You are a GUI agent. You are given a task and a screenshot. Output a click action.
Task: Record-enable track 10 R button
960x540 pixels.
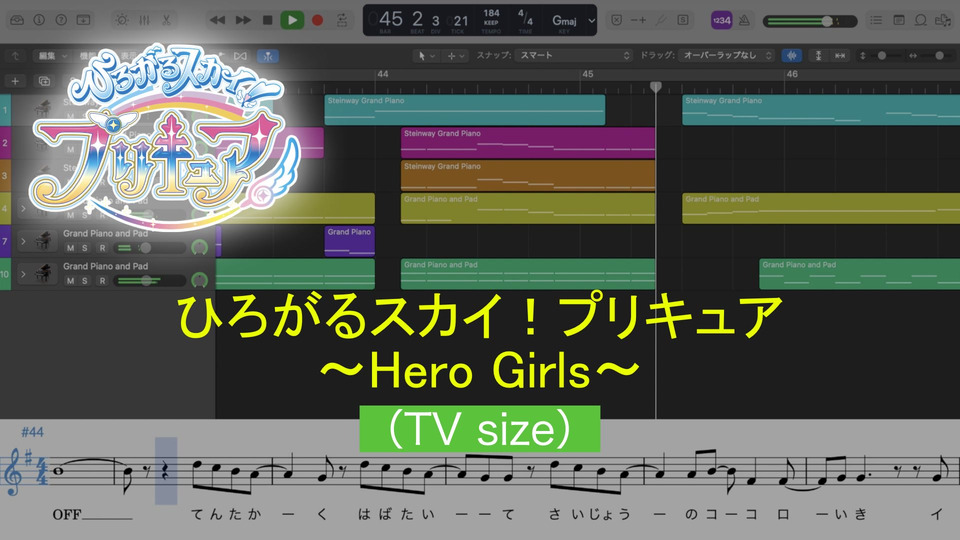click(x=102, y=280)
